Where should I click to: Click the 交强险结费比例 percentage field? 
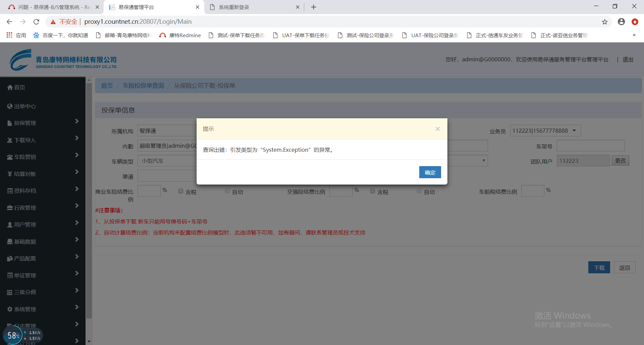point(341,191)
